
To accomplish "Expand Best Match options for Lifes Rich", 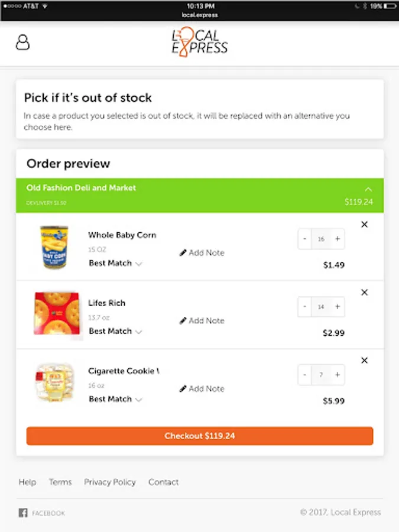I will tap(115, 332).
